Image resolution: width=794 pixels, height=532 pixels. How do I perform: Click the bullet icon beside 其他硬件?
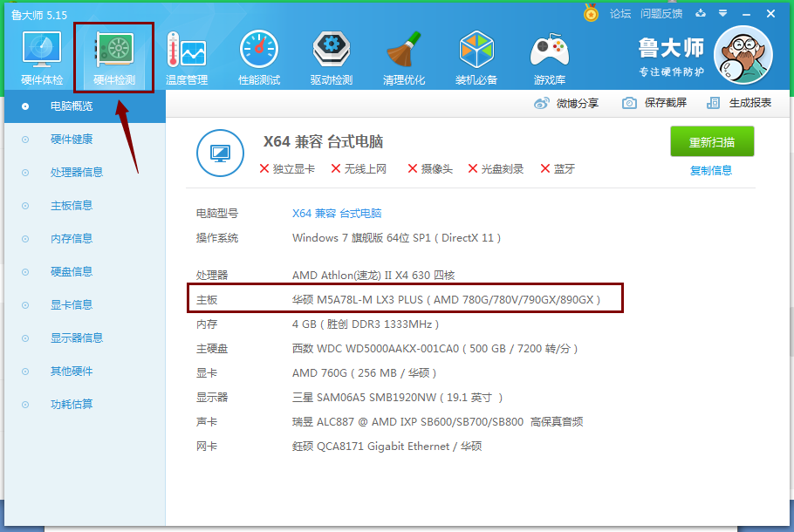pyautogui.click(x=25, y=372)
